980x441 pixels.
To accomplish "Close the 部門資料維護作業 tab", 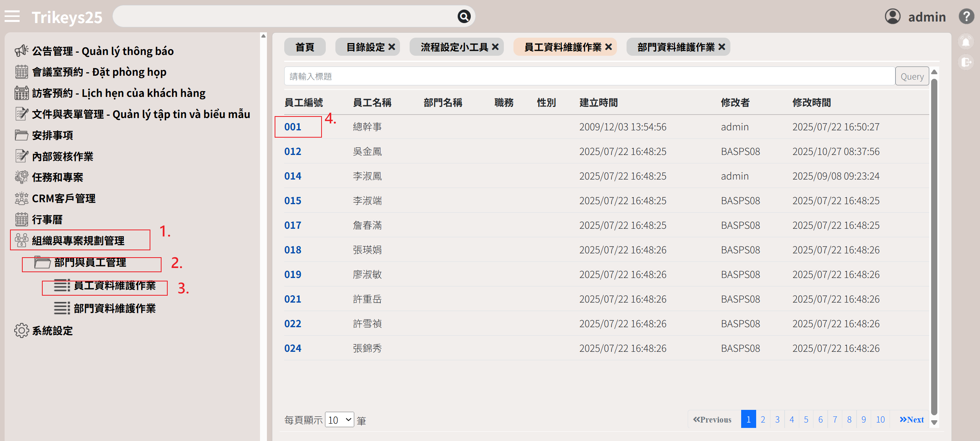I will coord(722,47).
